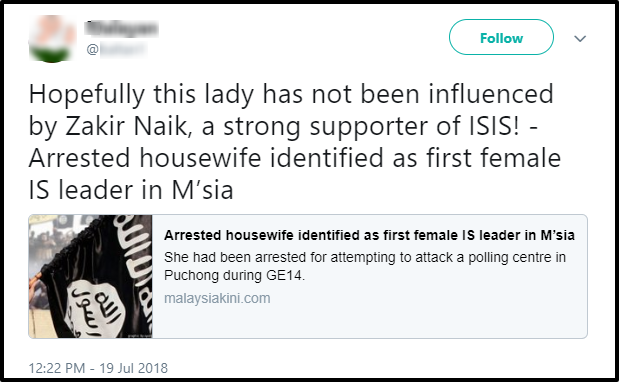Click the card description starting 'She had been arrested'

[365, 266]
